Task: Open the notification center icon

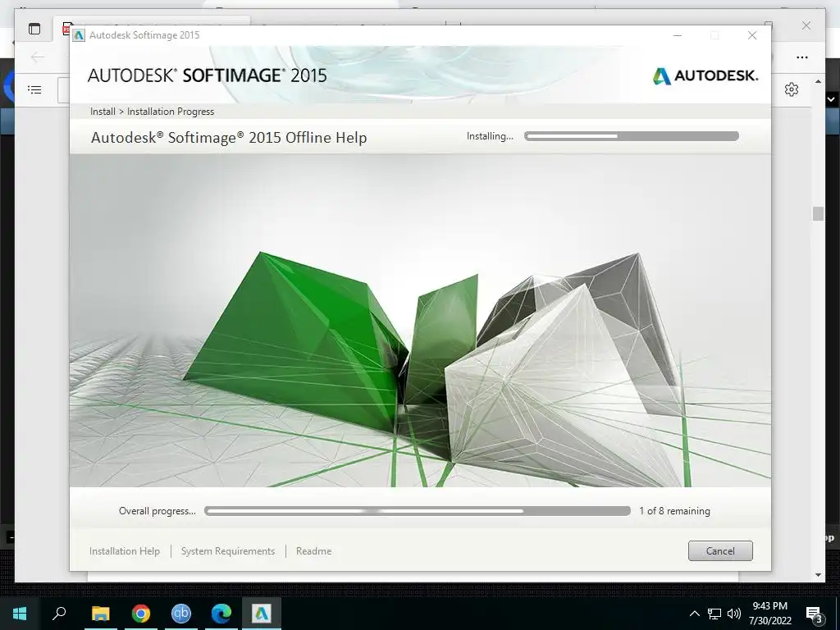Action: click(814, 614)
